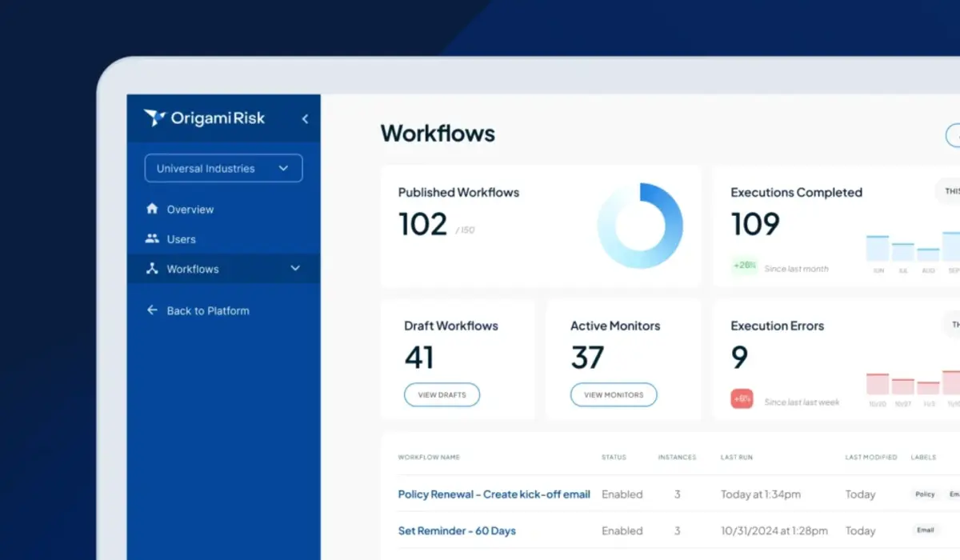Click the red Execution Errors percentage badge
The height and width of the screenshot is (560, 960).
pos(742,398)
